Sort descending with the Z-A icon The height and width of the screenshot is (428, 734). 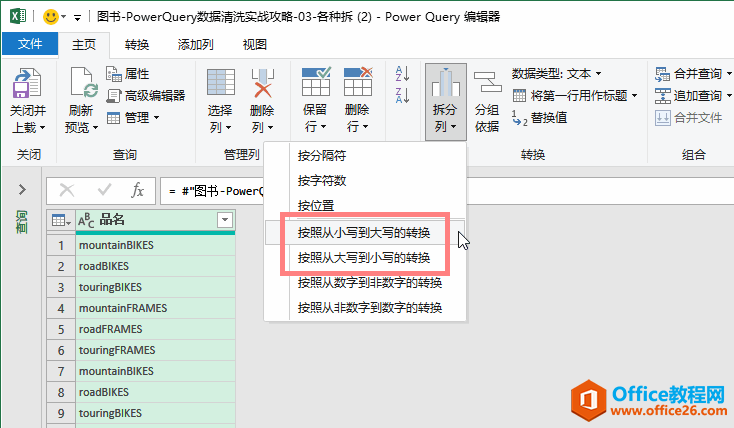(403, 95)
